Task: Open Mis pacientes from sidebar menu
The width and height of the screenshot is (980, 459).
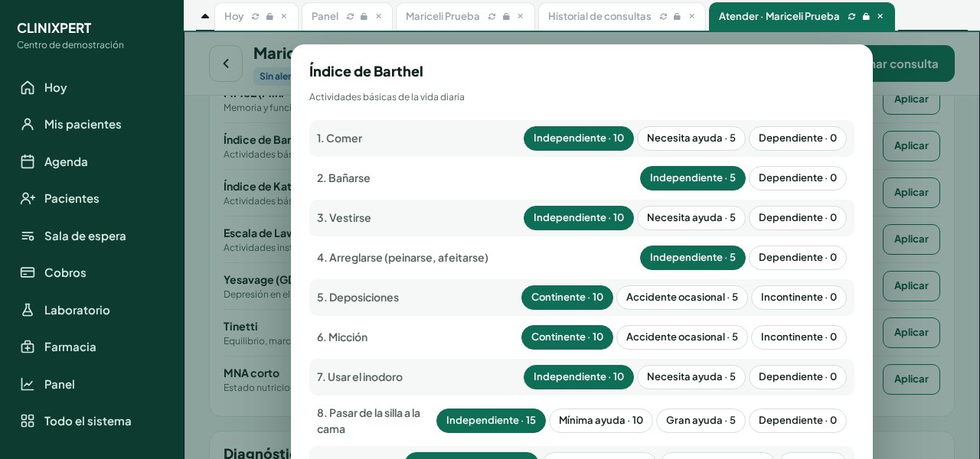Action: point(83,124)
